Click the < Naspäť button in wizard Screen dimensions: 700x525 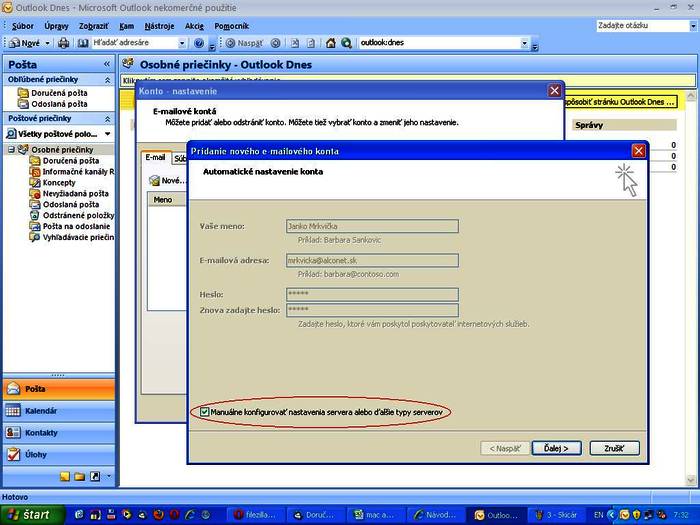click(505, 448)
